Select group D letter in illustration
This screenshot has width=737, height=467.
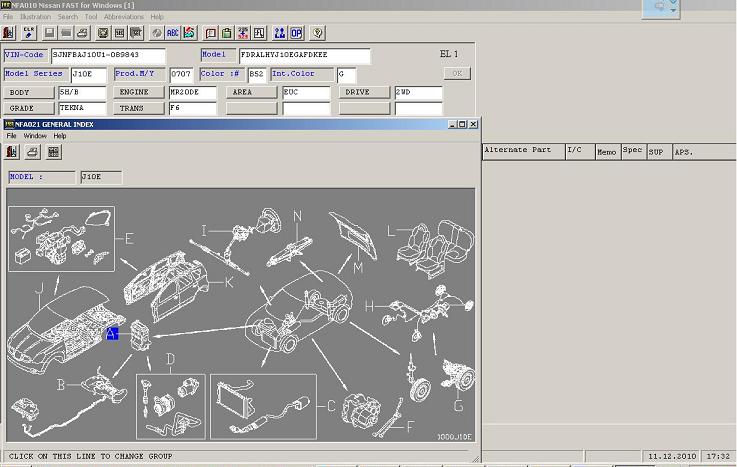(170, 359)
